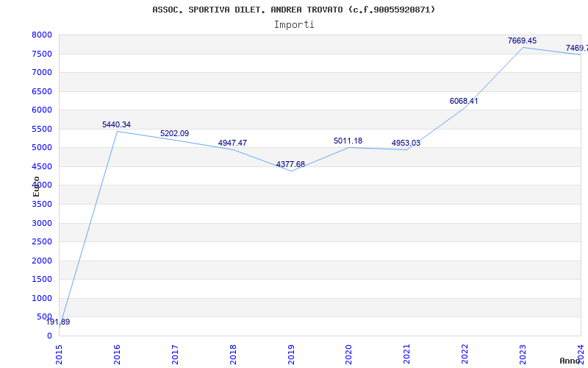Click the 3500 y-axis tick label
Image resolution: width=588 pixels, height=368 pixels.
(x=42, y=205)
